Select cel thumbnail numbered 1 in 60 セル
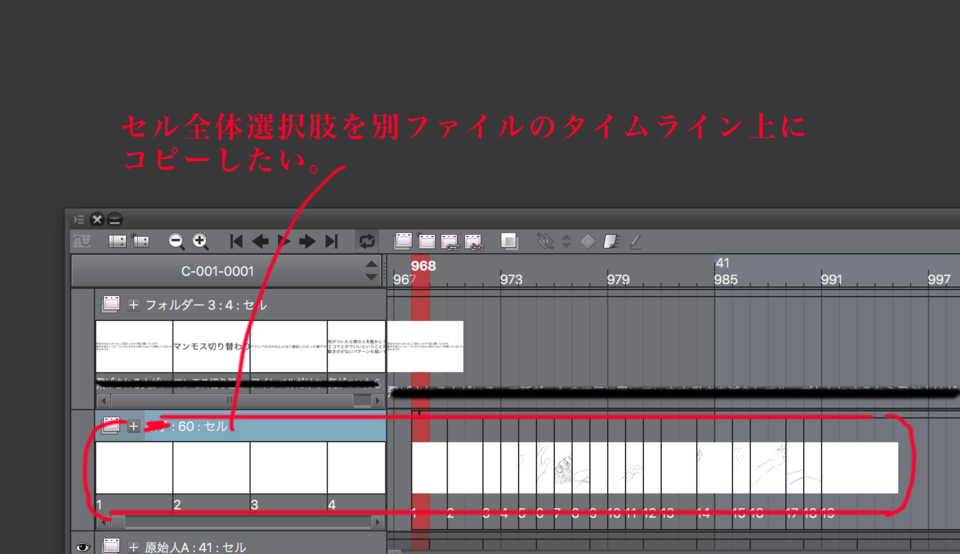Viewport: 960px width, 554px height. [134, 468]
